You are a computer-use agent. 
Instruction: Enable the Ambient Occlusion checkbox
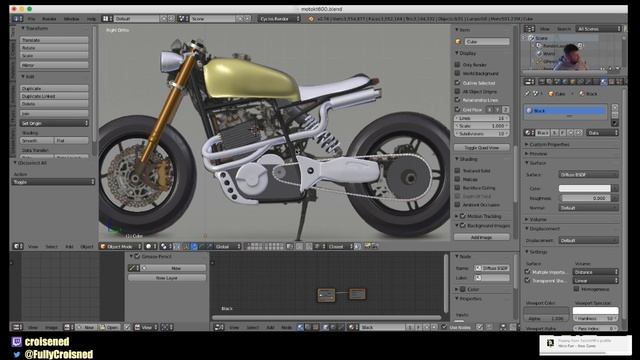point(458,204)
